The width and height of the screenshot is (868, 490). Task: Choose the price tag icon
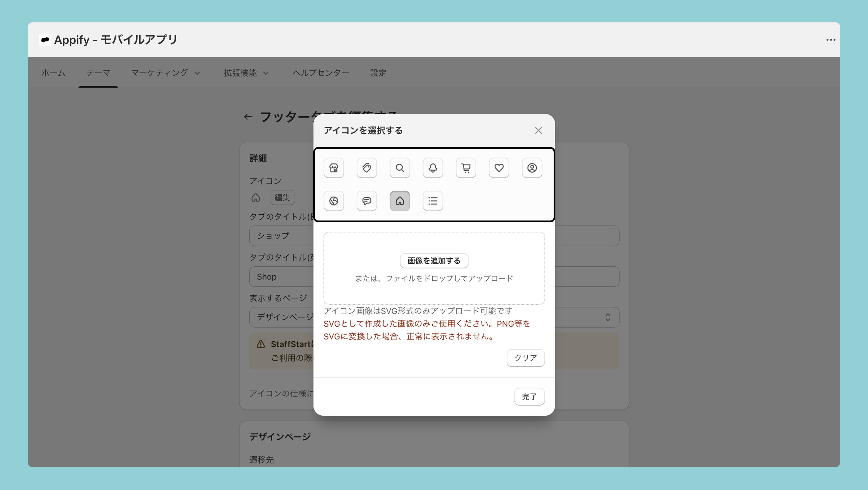[x=367, y=168]
